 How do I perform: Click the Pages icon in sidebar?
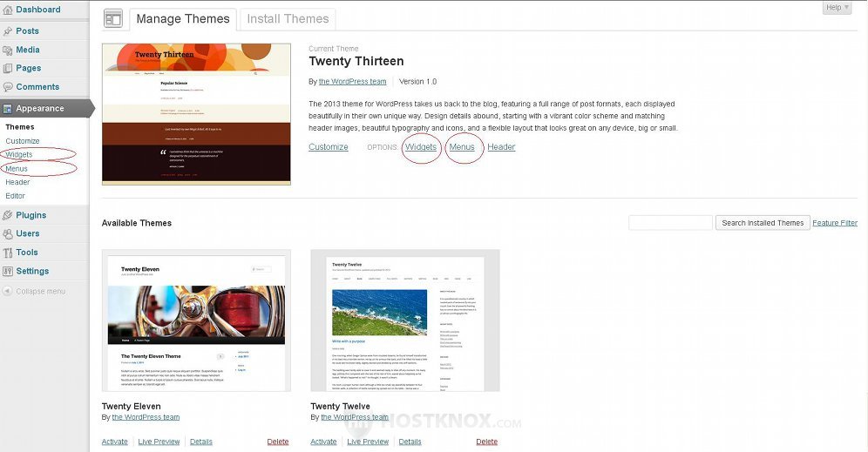[x=7, y=69]
